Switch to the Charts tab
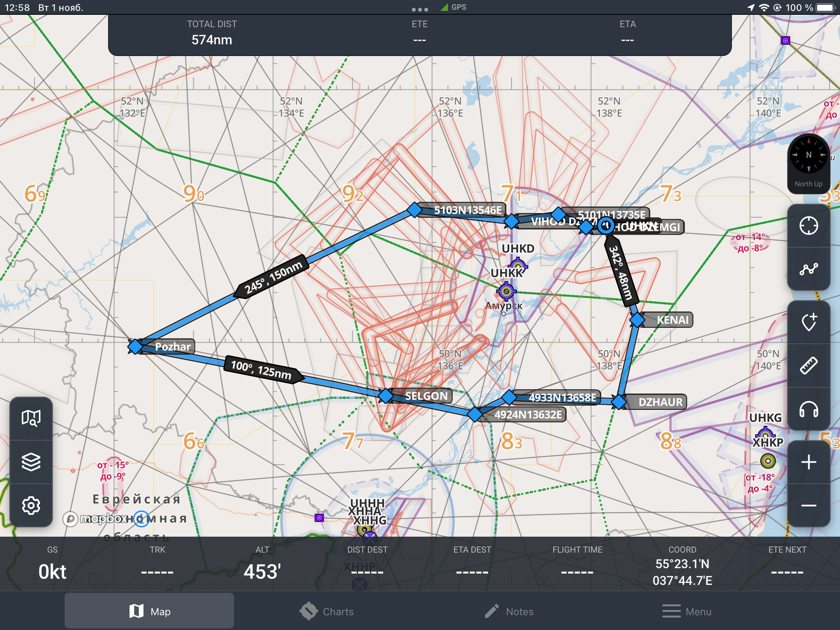Viewport: 840px width, 630px height. click(326, 611)
